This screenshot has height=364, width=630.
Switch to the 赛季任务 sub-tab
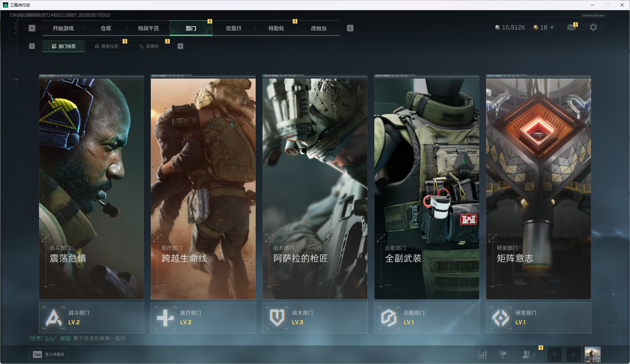tap(106, 46)
